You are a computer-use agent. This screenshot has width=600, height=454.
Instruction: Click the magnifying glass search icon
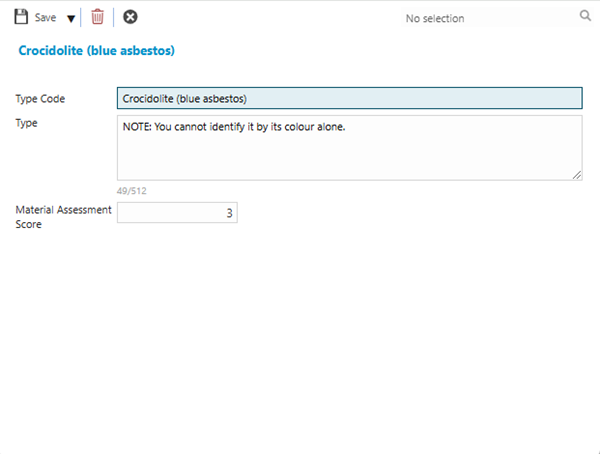[585, 16]
